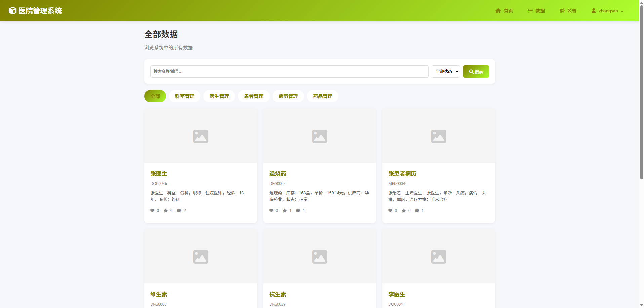Click the 李医生 card image placeholder
Screen dimensions: 644x308
439,256
